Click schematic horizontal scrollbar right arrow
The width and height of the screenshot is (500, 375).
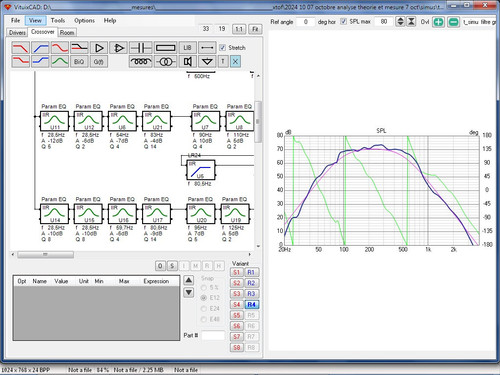(x=250, y=255)
